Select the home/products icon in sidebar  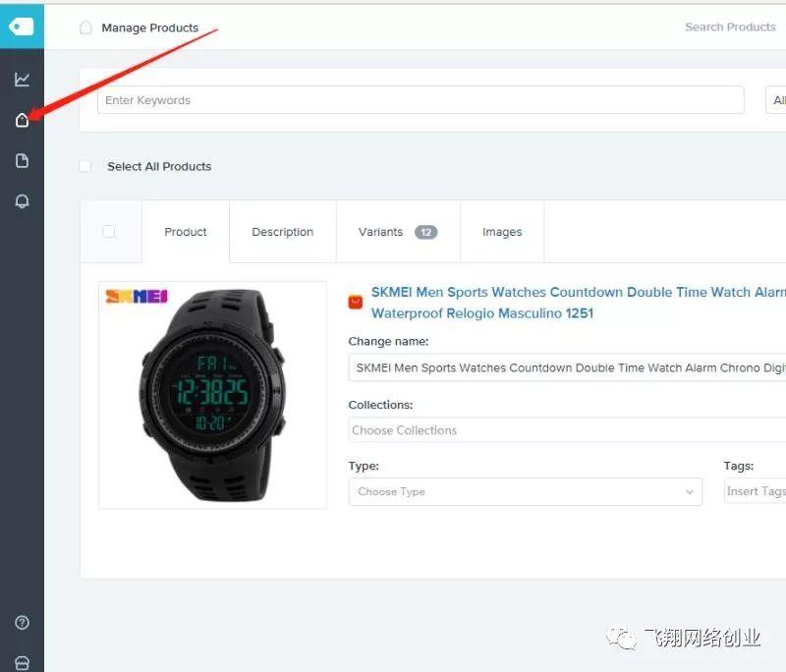click(22, 120)
